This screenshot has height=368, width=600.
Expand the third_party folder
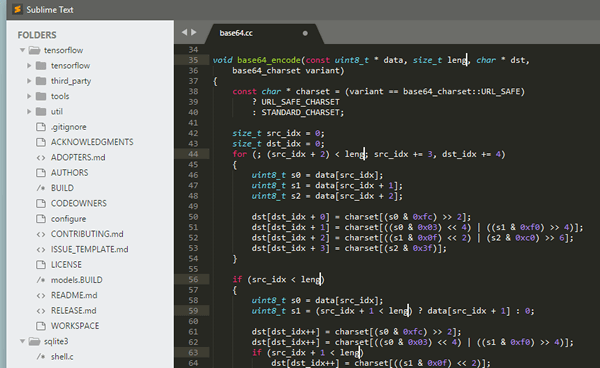29,81
